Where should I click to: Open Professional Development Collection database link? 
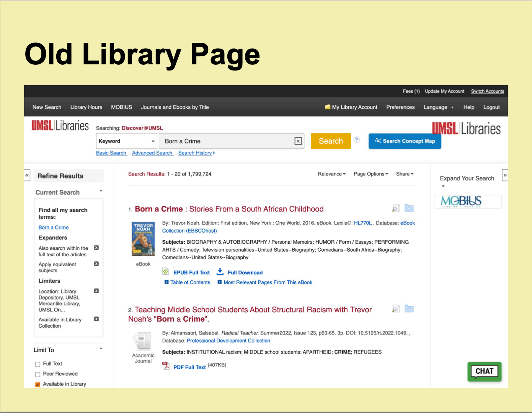tap(228, 341)
